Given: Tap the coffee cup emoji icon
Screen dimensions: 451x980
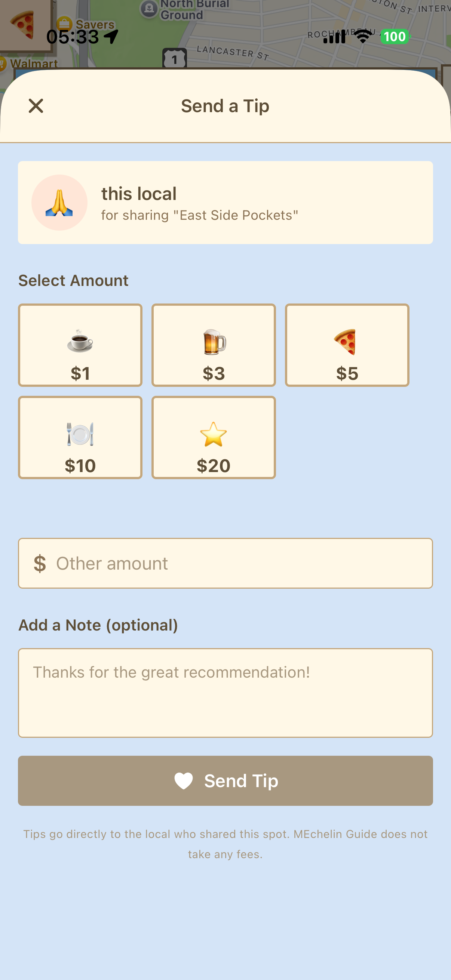Looking at the screenshot, I should (80, 340).
